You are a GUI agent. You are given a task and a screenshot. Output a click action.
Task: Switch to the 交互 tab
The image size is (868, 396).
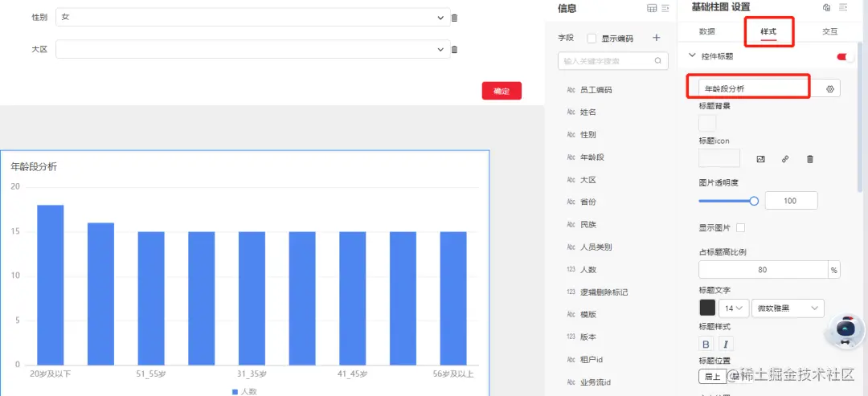click(x=829, y=31)
